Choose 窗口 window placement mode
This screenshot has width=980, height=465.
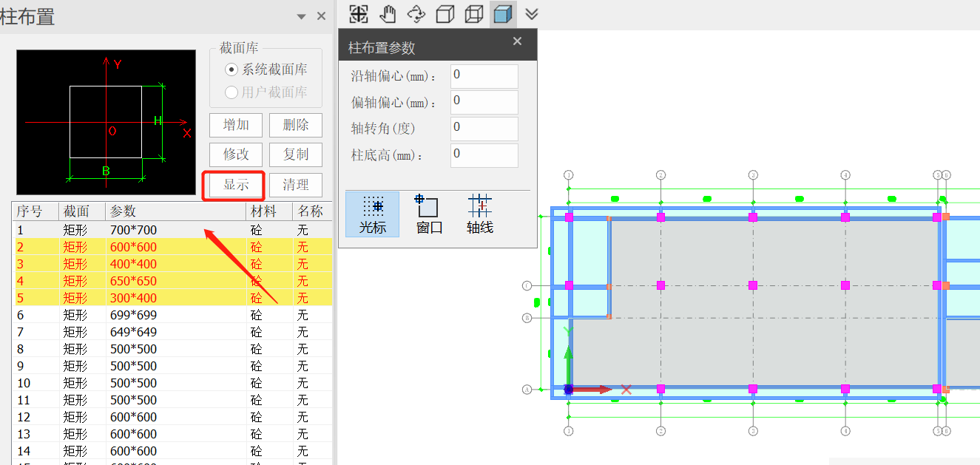(429, 214)
